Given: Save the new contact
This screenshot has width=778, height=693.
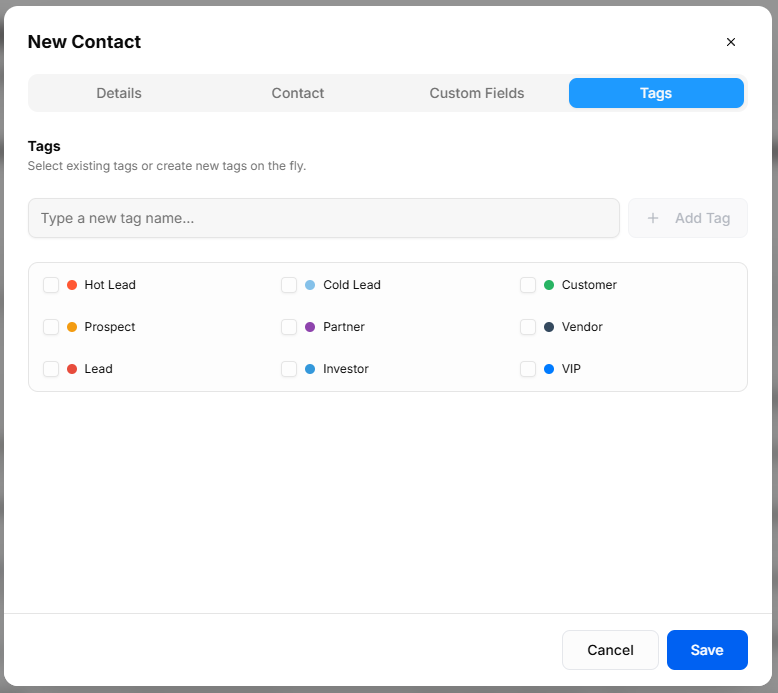Looking at the screenshot, I should (707, 650).
